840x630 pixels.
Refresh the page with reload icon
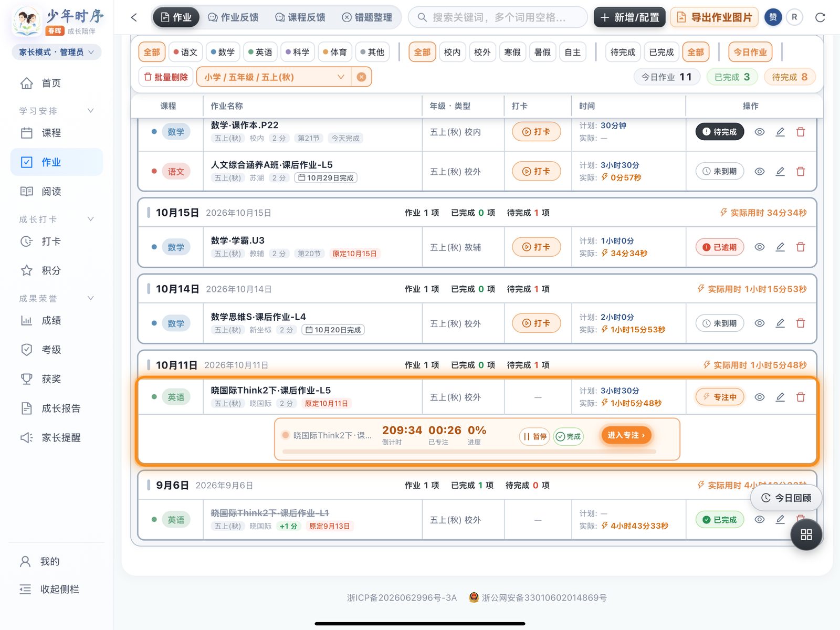tap(820, 17)
